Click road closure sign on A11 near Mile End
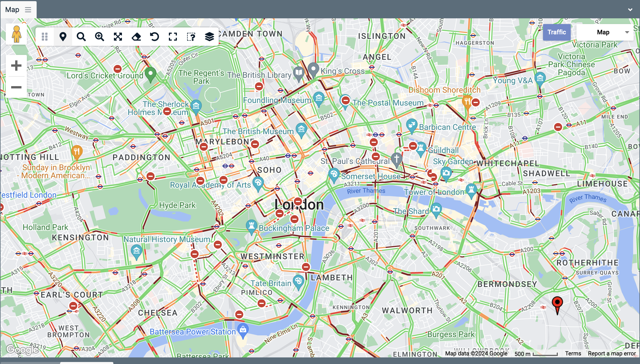The image size is (640, 364). tap(558, 127)
